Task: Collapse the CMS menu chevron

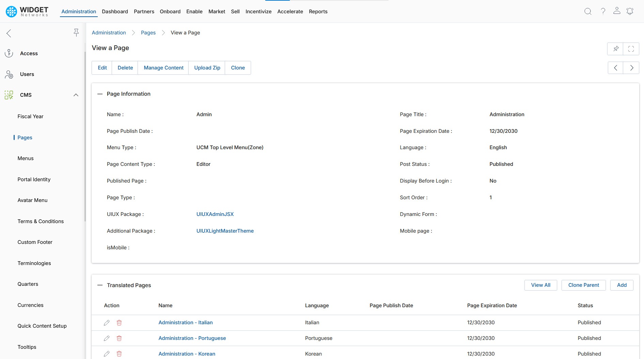Action: coord(76,95)
